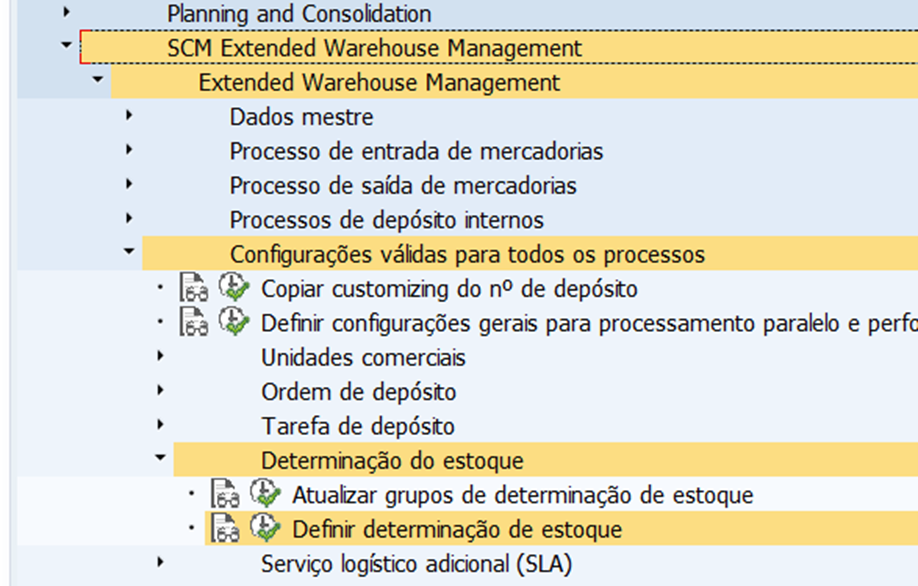Select the Ordem de depósito entry
The height and width of the screenshot is (586, 918).
358,392
